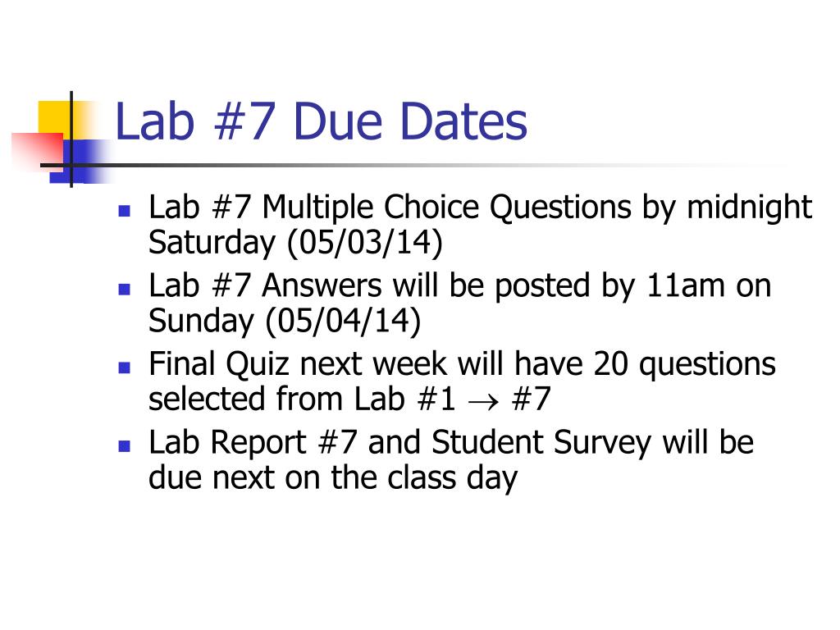The image size is (840, 630).
Task: Select the first blue bullet marker
Action: pos(125,210)
